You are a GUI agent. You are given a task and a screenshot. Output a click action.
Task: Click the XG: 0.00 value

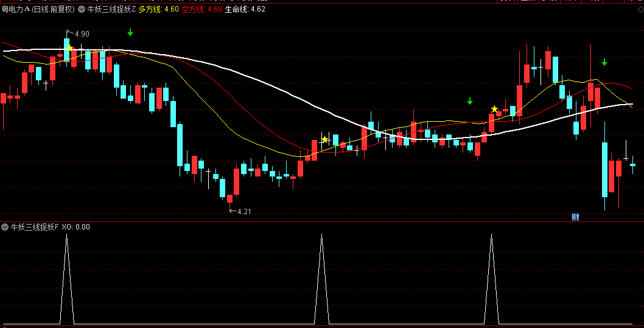[x=76, y=226]
